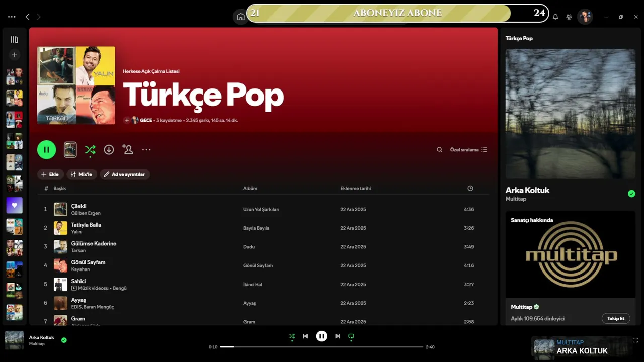Open the album Dudu

[249, 247]
